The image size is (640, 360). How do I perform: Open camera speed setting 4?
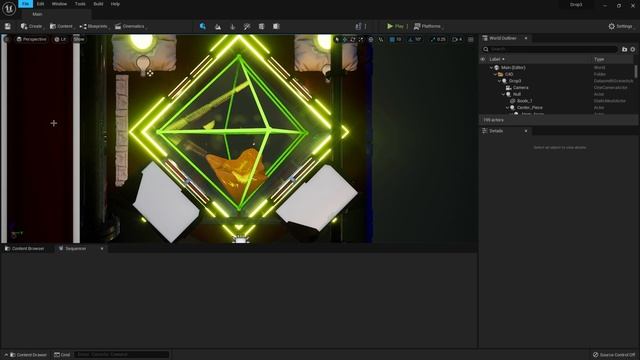(x=458, y=40)
